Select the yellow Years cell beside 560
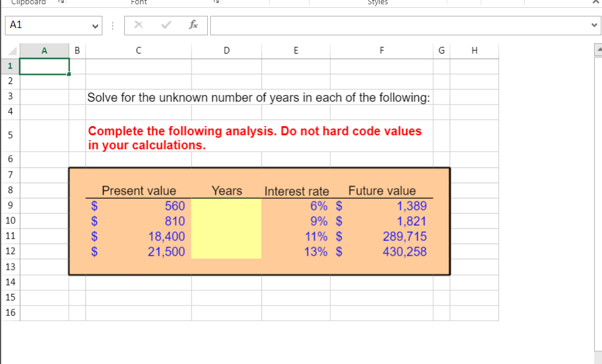This screenshot has width=602, height=364. click(x=226, y=205)
